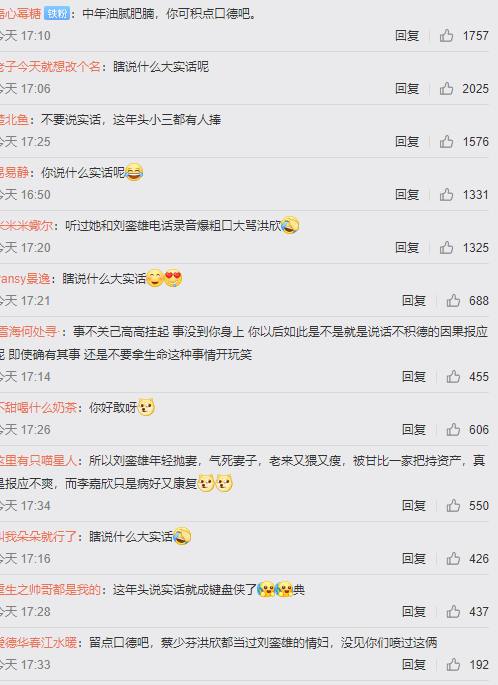This screenshot has width=498, height=685.
Task: Reply to the comment posted at 16:50
Action: (x=407, y=194)
